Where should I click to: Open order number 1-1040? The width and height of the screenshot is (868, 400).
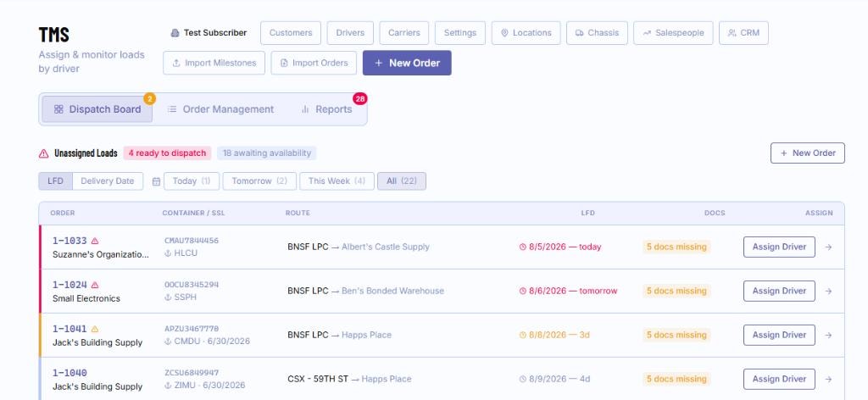click(x=70, y=373)
